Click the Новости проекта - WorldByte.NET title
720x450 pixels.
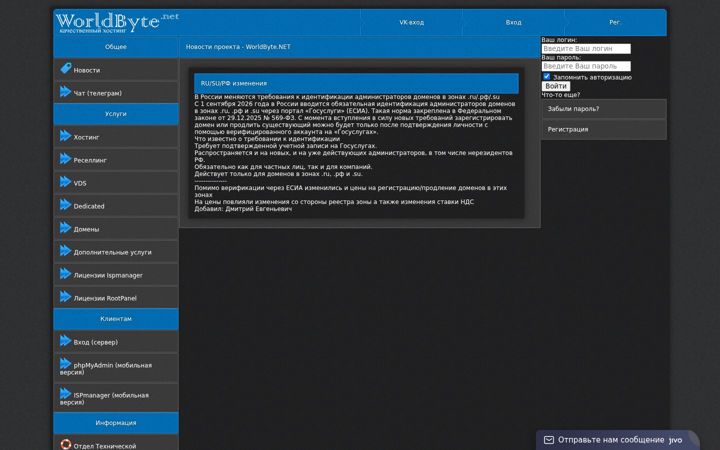(238, 47)
